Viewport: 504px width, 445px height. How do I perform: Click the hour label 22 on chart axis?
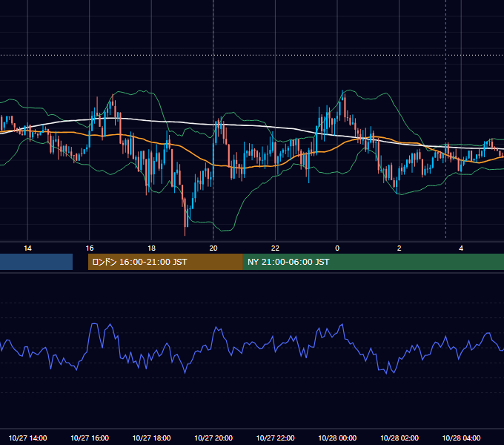click(x=275, y=248)
